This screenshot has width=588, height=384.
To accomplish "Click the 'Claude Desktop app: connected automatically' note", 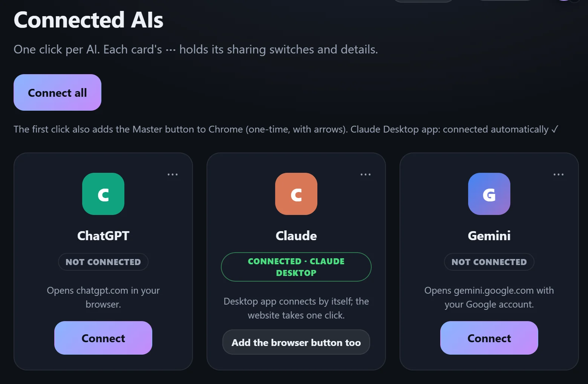I will pyautogui.click(x=454, y=129).
